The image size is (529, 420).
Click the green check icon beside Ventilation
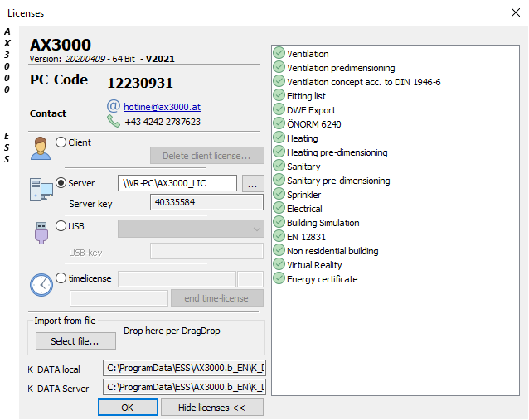(279, 53)
